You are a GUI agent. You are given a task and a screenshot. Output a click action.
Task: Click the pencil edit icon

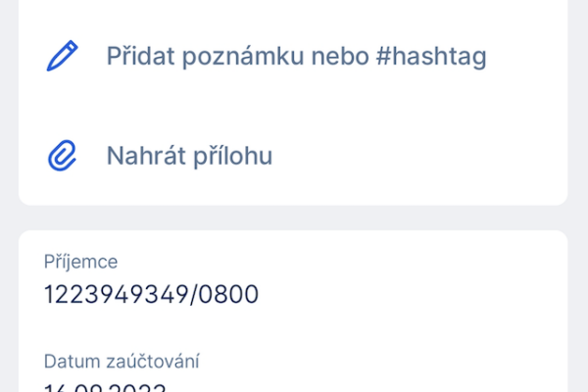(x=63, y=56)
